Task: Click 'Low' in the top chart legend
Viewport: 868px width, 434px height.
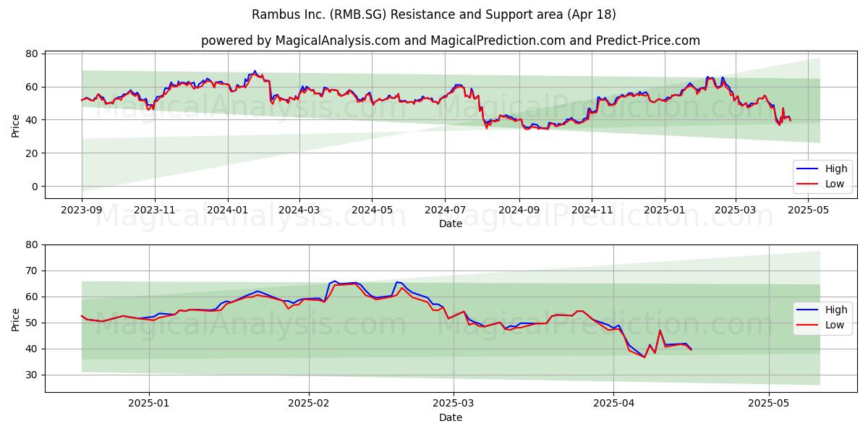Action: (835, 184)
